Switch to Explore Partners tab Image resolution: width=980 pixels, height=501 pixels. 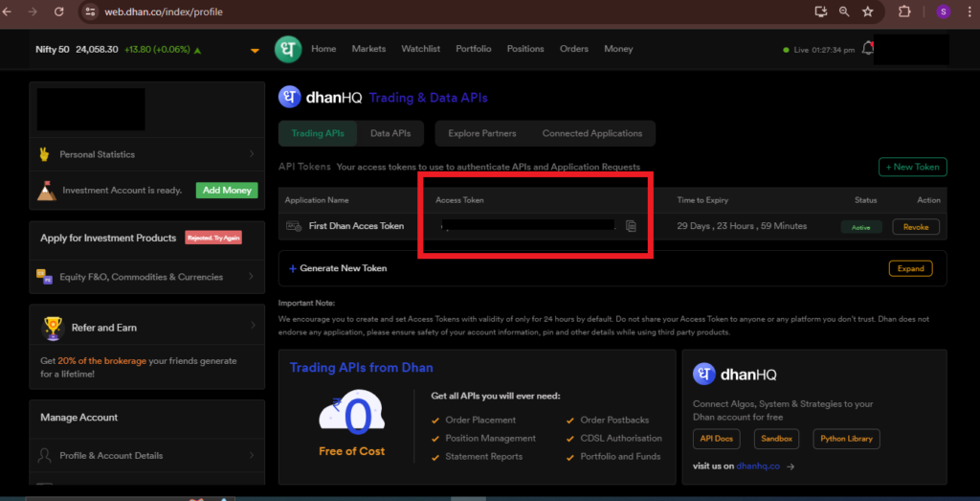coord(482,133)
